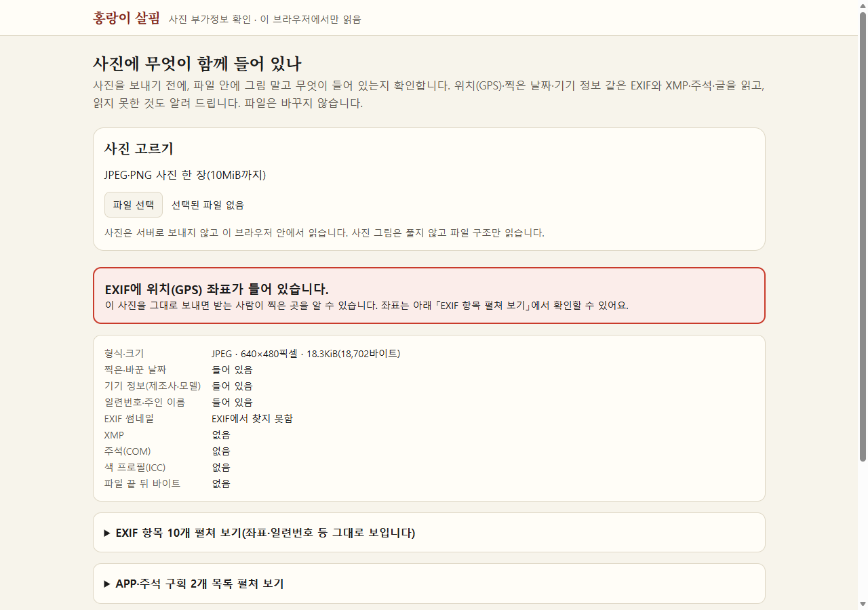Click the 'XMP' row label
The width and height of the screenshot is (868, 610).
(114, 435)
